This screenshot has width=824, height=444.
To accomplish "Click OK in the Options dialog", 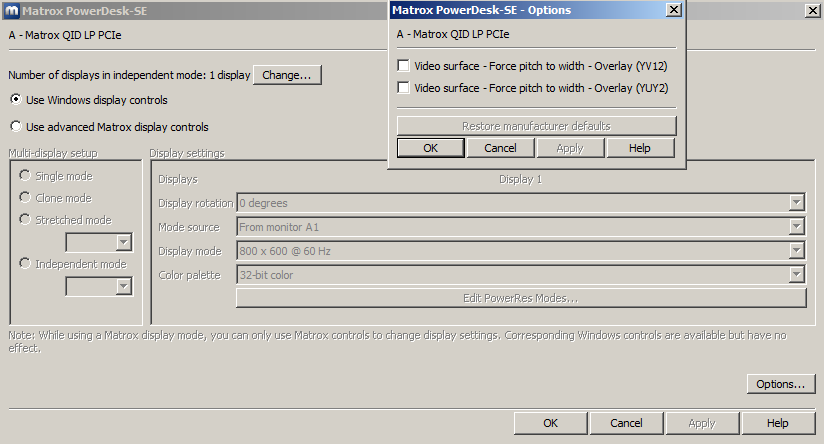I will click(x=430, y=148).
